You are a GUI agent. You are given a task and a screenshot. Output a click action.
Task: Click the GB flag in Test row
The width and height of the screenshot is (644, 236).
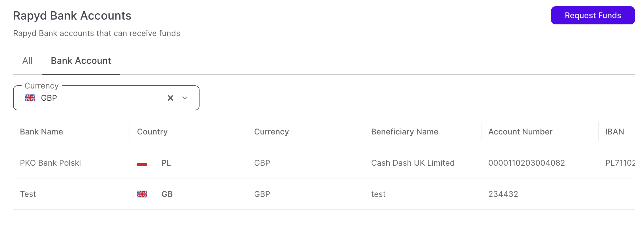(142, 194)
